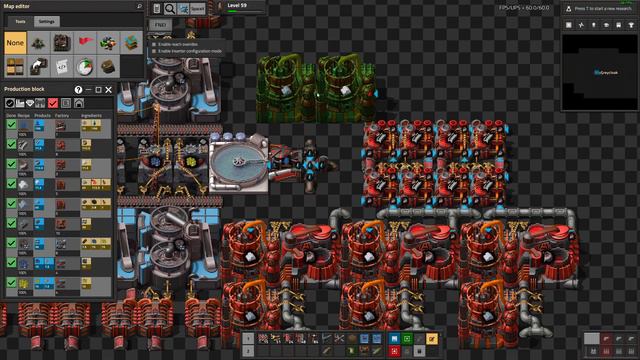Enable the reach override checkbox
The image size is (640, 360).
pyautogui.click(x=154, y=44)
